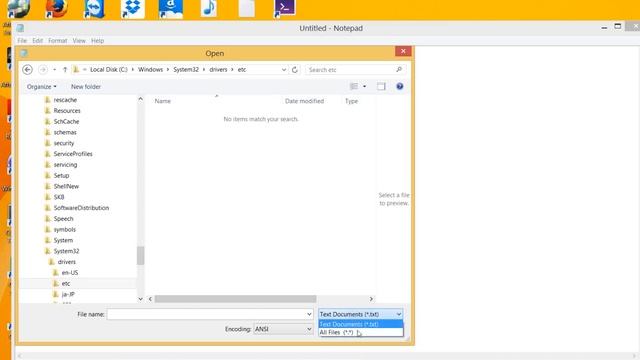Sort by Type column header
This screenshot has height=360, width=640.
(x=351, y=101)
